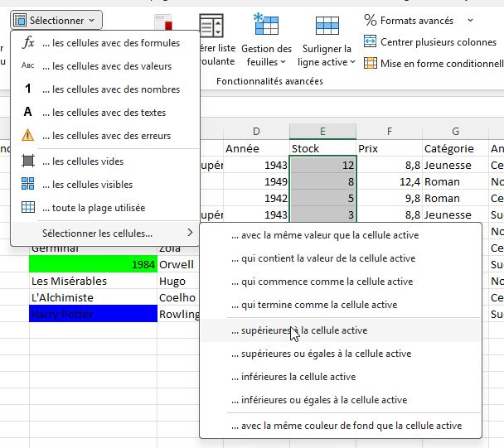Click the warning triangle errors icon
Viewport: 504px width, 448px height.
(x=28, y=135)
